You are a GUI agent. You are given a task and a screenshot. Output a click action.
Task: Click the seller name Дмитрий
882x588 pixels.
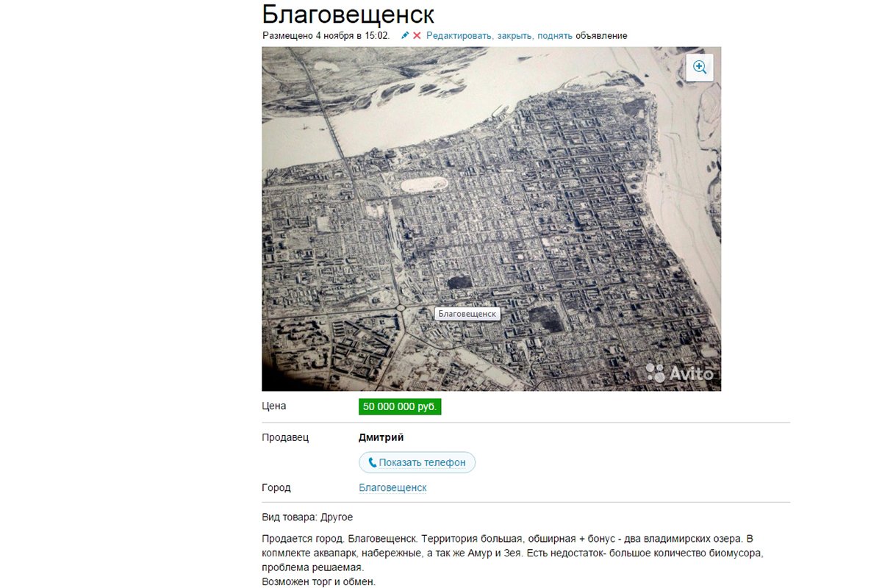pyautogui.click(x=381, y=437)
